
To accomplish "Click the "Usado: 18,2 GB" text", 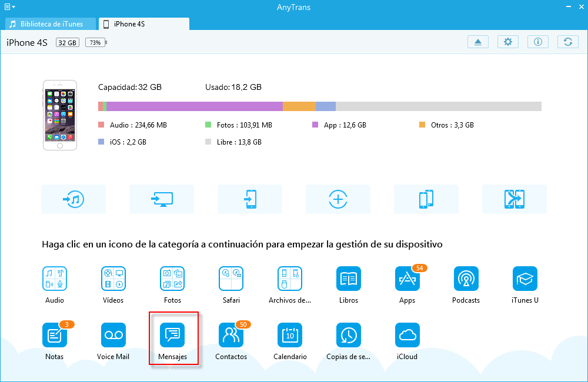I will point(233,88).
